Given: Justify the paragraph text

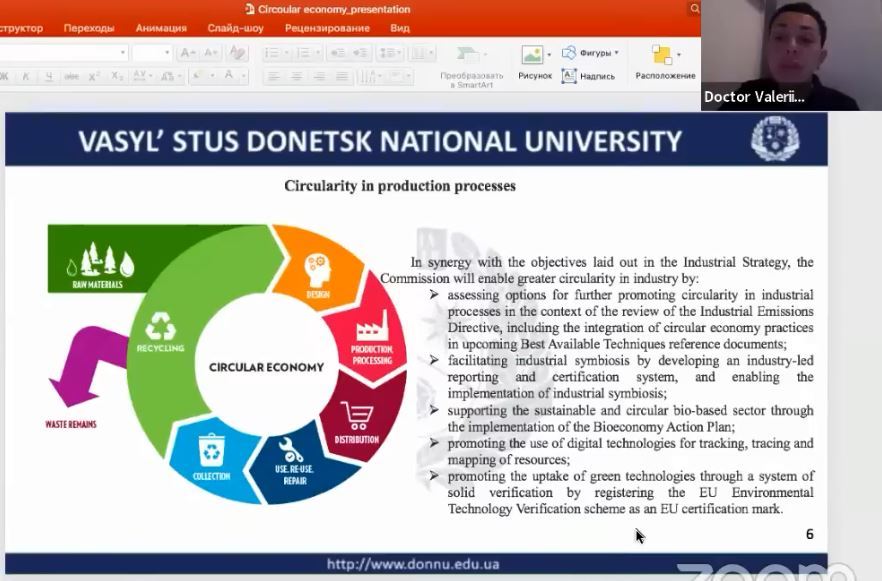Looking at the screenshot, I should tap(341, 76).
